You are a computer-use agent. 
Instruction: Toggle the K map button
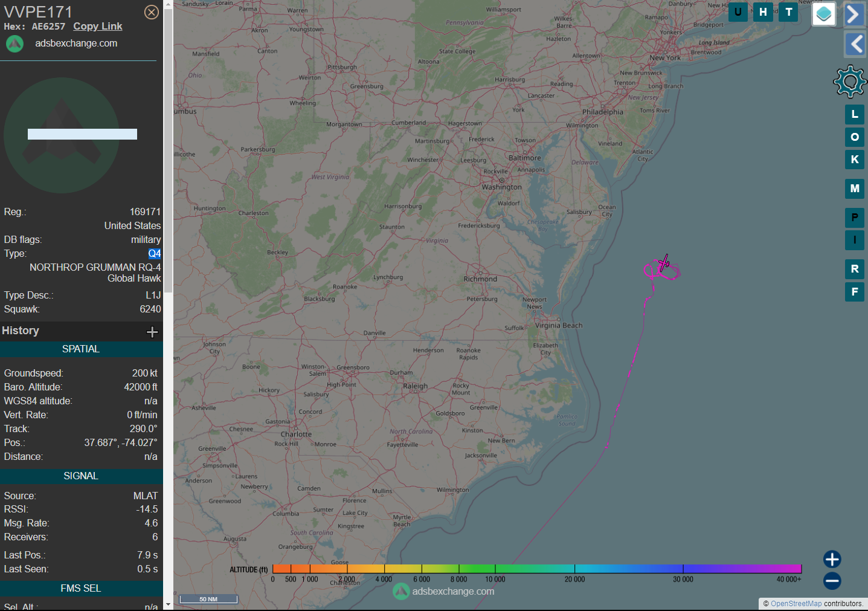[x=855, y=160]
